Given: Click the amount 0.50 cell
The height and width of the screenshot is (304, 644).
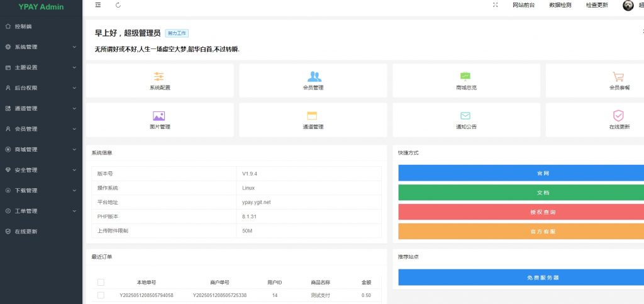Looking at the screenshot, I should click(366, 295).
